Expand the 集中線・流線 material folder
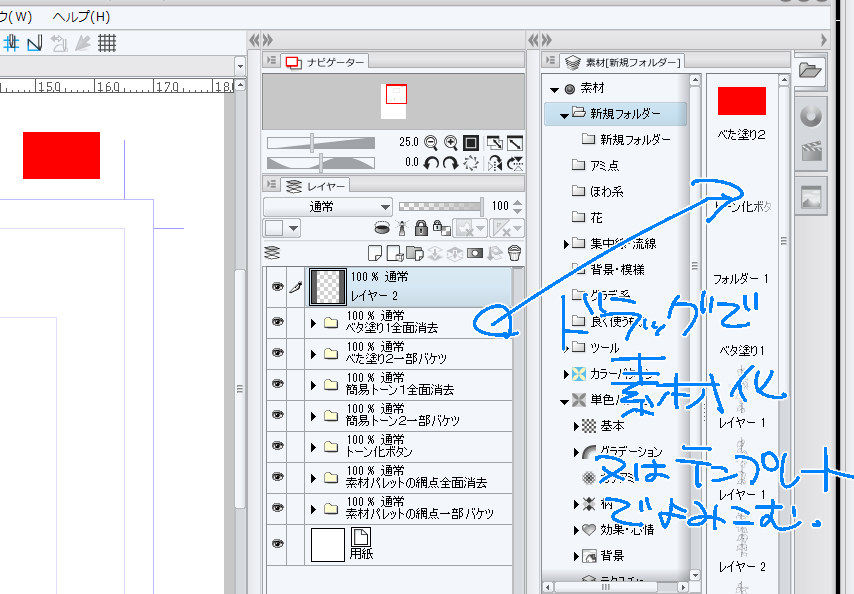Image resolution: width=854 pixels, height=594 pixels. 567,243
